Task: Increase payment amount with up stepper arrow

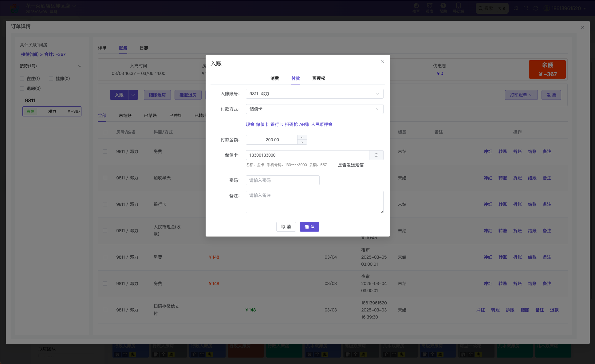Action: (x=302, y=137)
